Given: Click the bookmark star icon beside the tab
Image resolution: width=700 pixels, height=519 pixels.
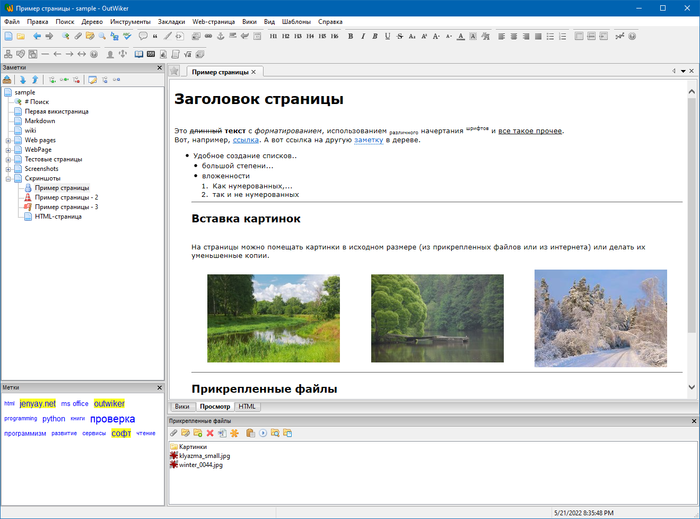Looking at the screenshot, I should pos(174,72).
